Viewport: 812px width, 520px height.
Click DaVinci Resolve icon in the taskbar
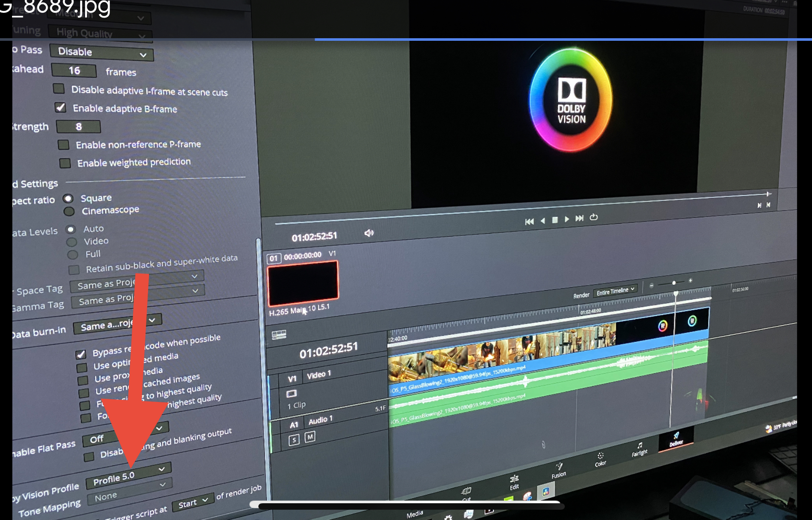(x=545, y=492)
